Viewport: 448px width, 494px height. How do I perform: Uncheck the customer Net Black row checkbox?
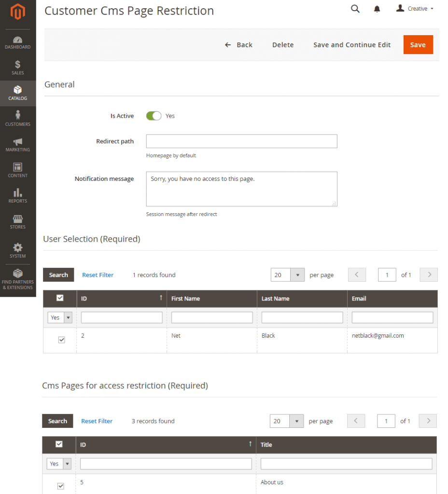(61, 340)
